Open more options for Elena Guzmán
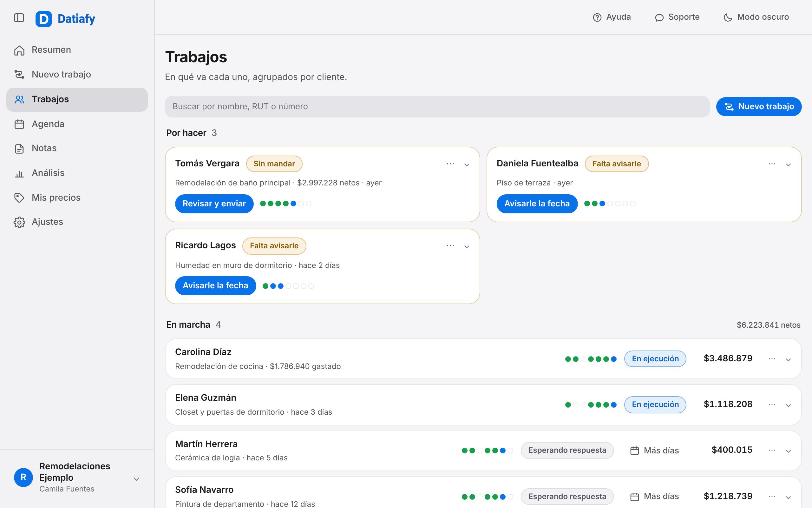Image resolution: width=812 pixels, height=508 pixels. (772, 404)
